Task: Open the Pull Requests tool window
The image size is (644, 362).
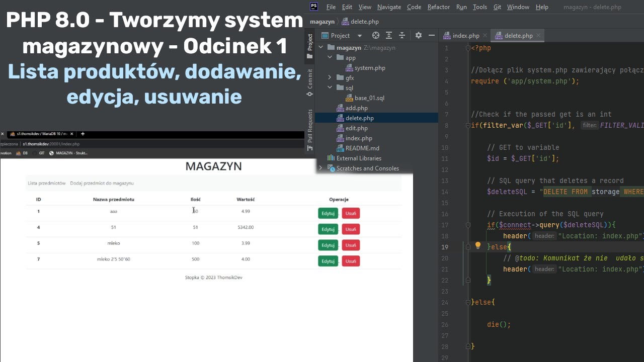Action: coord(310,130)
